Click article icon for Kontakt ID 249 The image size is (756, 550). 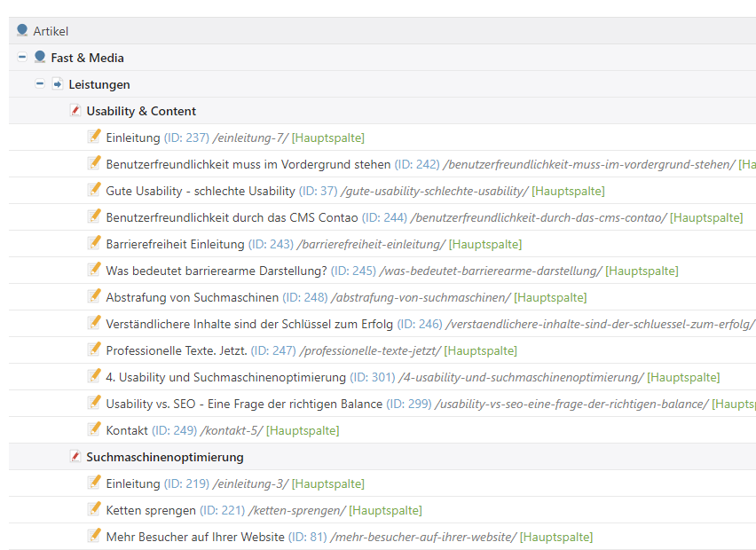[x=94, y=429]
